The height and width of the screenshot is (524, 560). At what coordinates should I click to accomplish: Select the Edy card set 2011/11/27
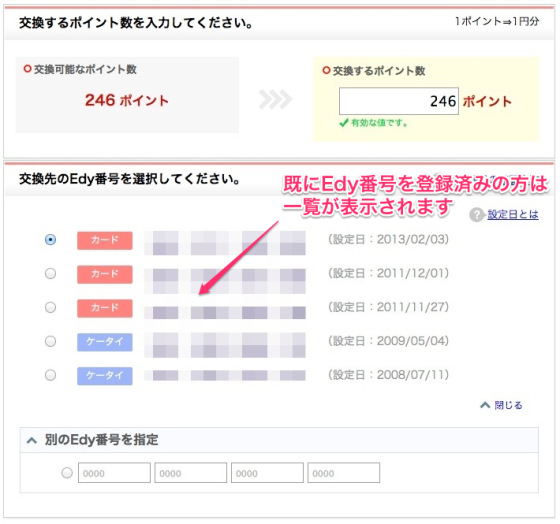(x=50, y=307)
